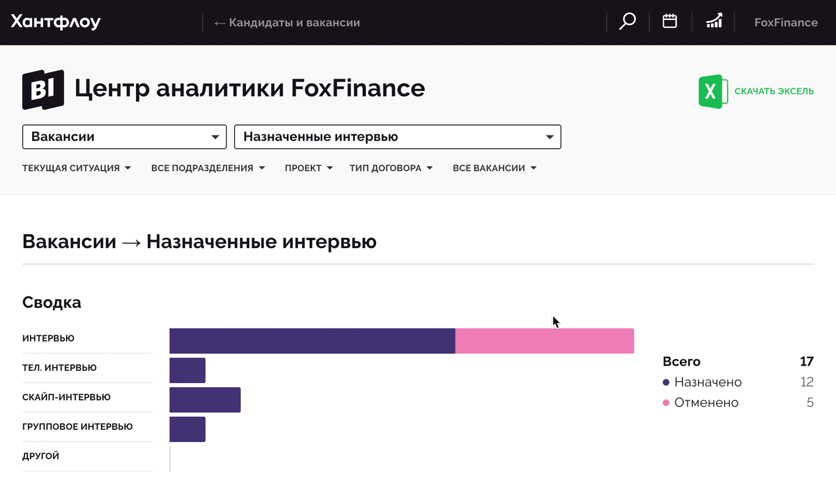Open the Тип договора filter
Screen dimensions: 836x504
[x=391, y=168]
